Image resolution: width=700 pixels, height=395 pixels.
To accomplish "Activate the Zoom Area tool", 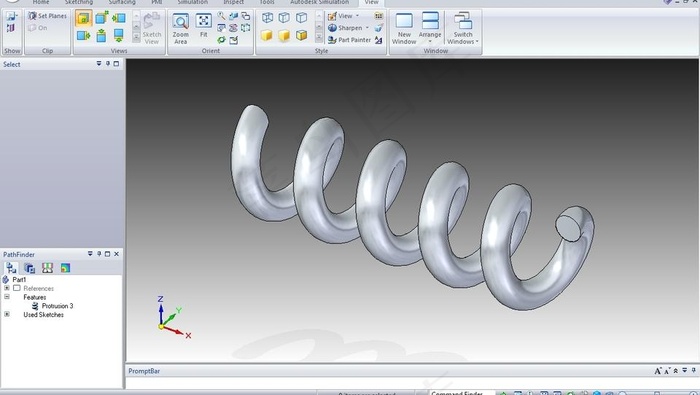I will [x=180, y=29].
